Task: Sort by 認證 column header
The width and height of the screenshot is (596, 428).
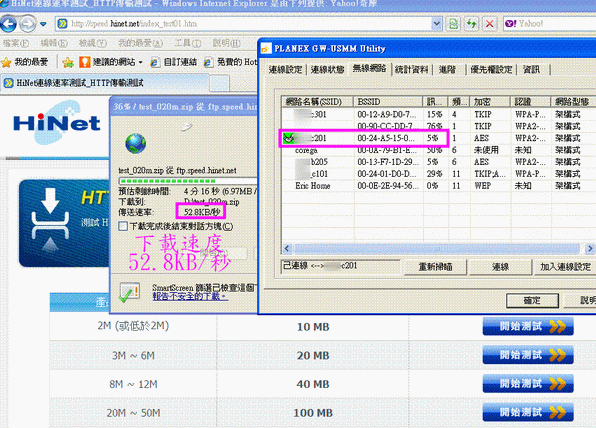Action: pos(531,102)
